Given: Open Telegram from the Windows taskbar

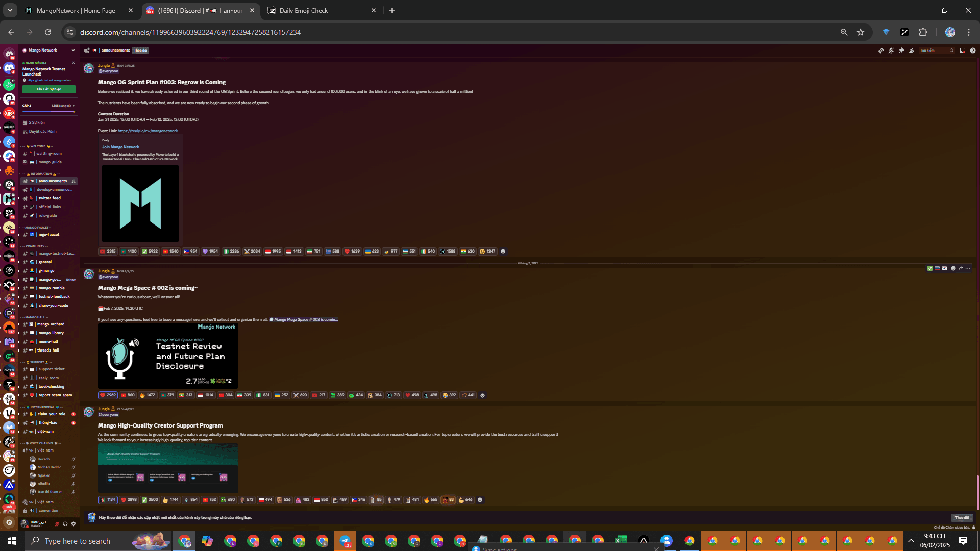Looking at the screenshot, I should 346,541.
